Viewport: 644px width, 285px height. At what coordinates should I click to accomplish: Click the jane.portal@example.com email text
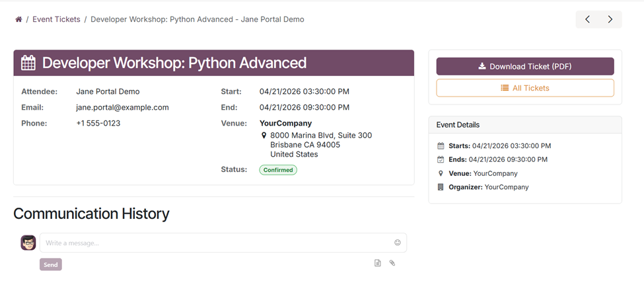tap(122, 107)
